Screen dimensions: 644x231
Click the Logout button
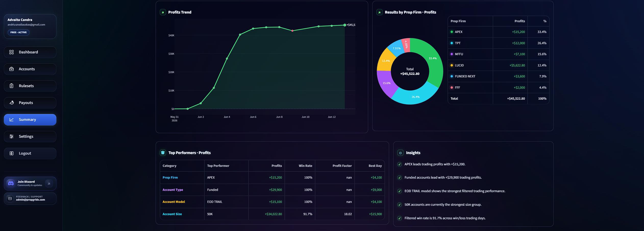(30, 153)
